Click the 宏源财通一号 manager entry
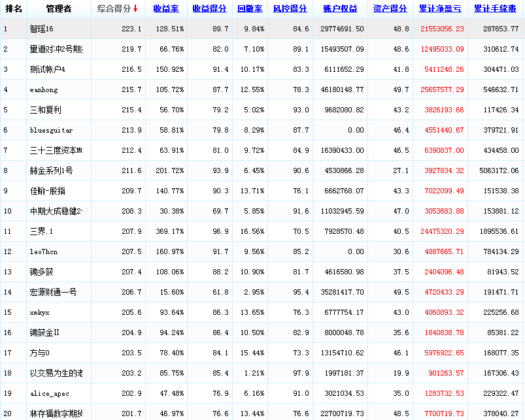 [53, 293]
